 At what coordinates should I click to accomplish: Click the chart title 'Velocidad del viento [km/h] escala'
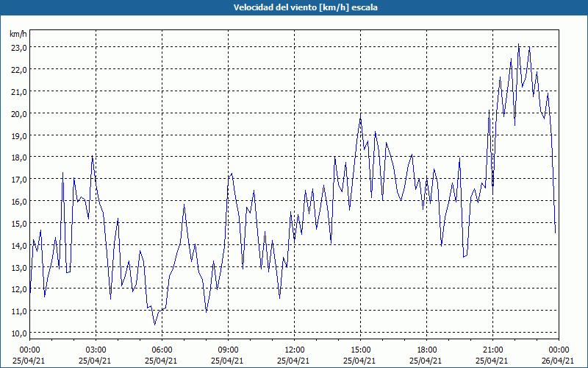coord(305,7)
